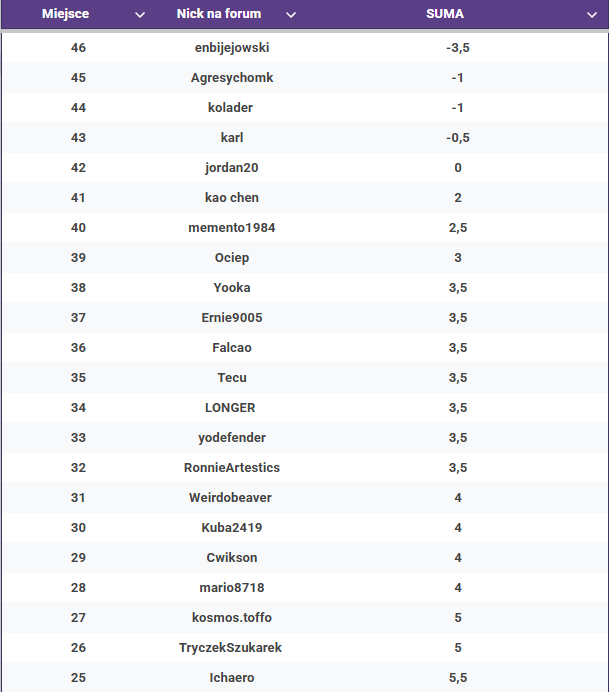This screenshot has height=692, width=609.
Task: Select the enbijejowski row nickname
Action: click(x=232, y=48)
